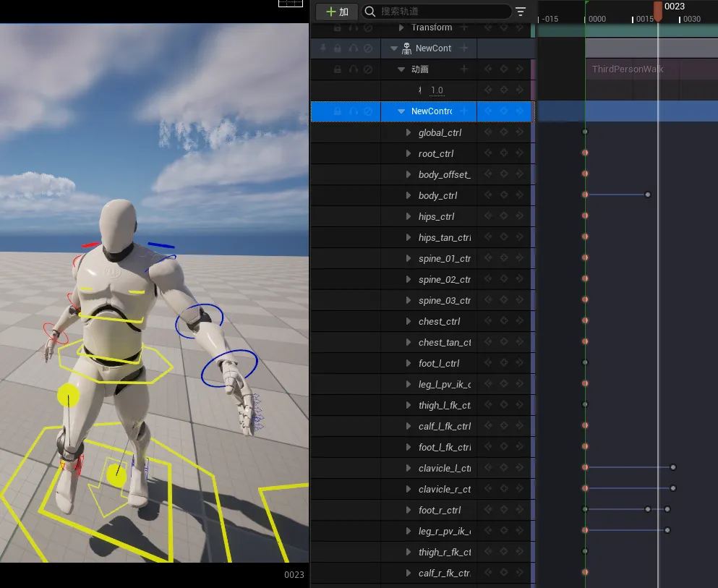
Task: Click the weight value field showing 1.0
Action: coord(437,90)
